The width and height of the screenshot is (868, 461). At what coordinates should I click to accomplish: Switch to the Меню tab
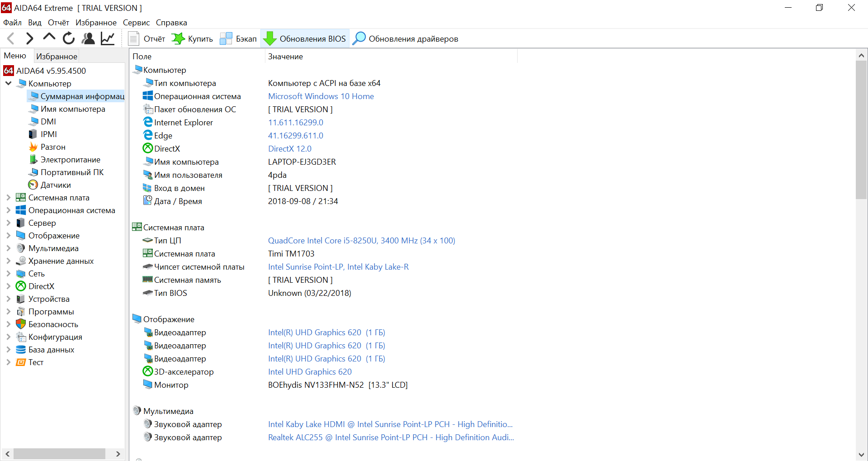click(x=15, y=56)
